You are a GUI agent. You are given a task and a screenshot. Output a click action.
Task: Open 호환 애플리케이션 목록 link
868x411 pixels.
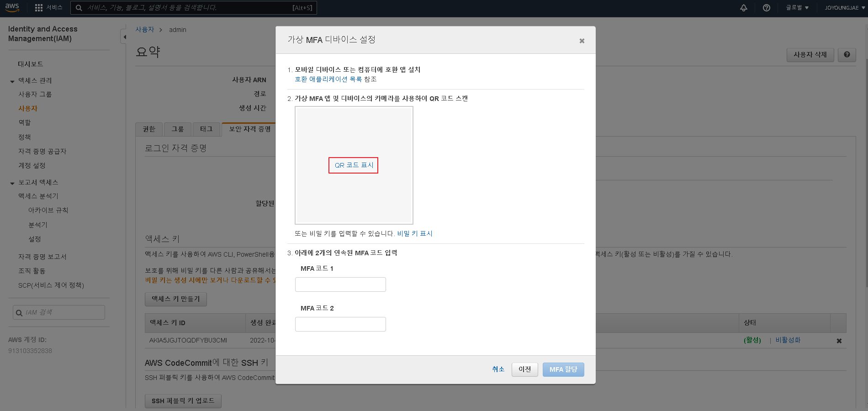(x=328, y=79)
